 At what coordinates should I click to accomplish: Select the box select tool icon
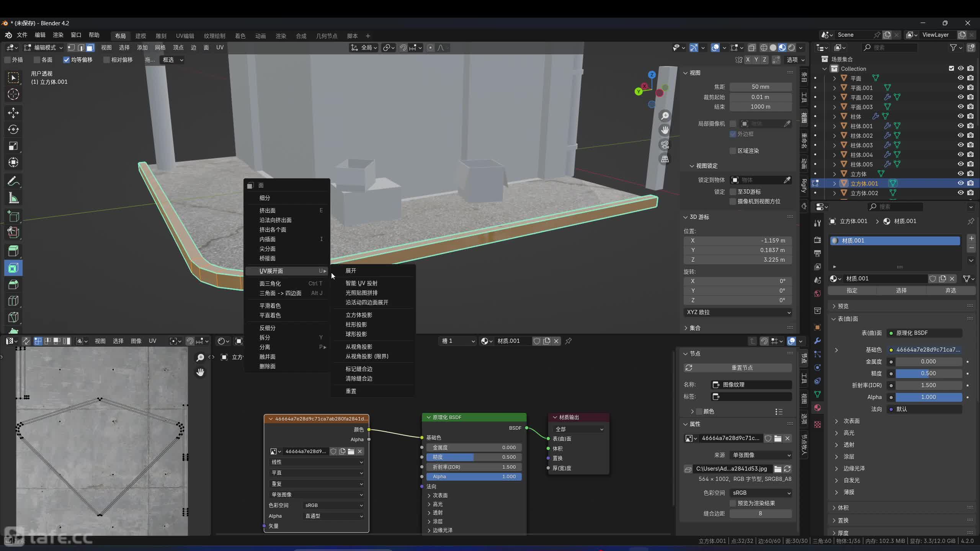[13, 78]
